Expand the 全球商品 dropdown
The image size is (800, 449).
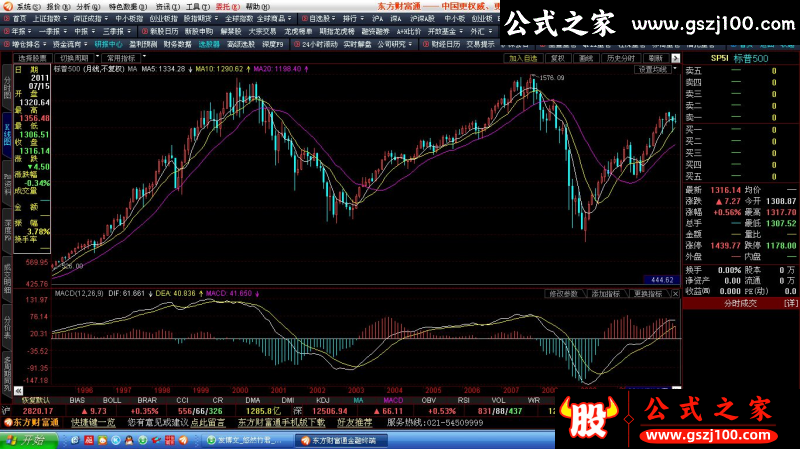point(289,18)
